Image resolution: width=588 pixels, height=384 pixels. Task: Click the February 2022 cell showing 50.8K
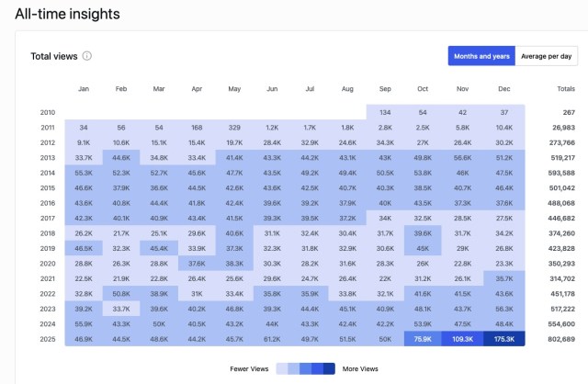point(121,294)
